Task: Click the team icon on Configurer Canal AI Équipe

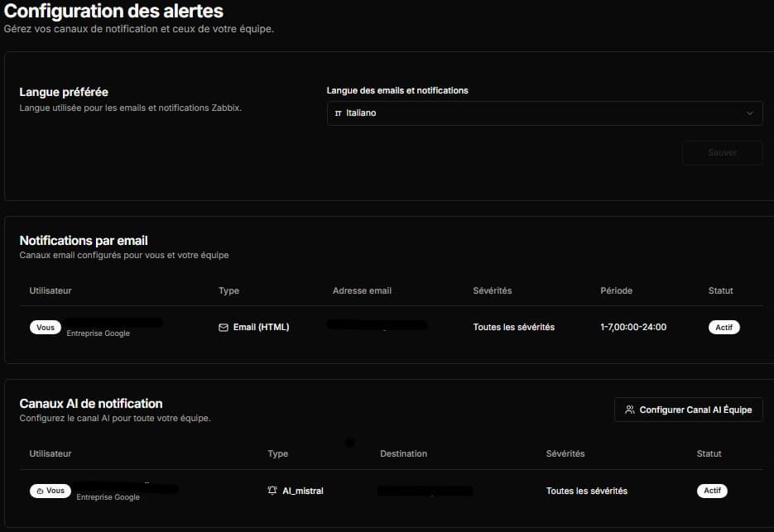Action: click(x=628, y=409)
